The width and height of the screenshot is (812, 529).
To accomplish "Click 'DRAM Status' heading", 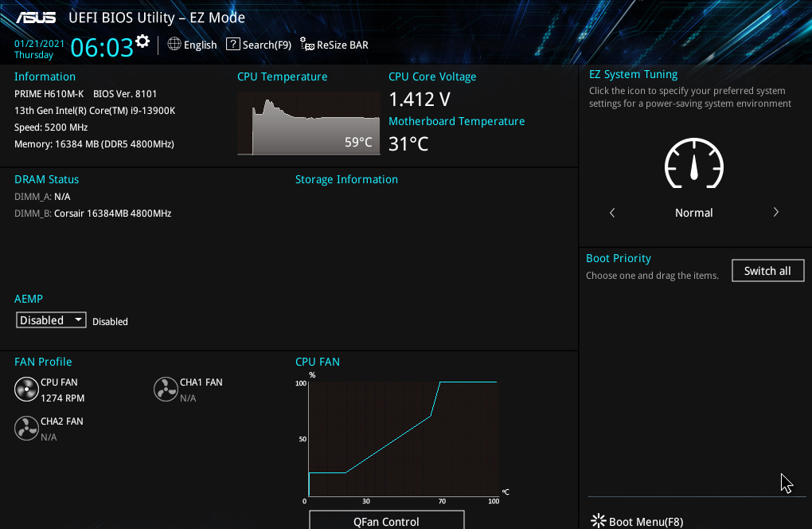I will [x=47, y=179].
